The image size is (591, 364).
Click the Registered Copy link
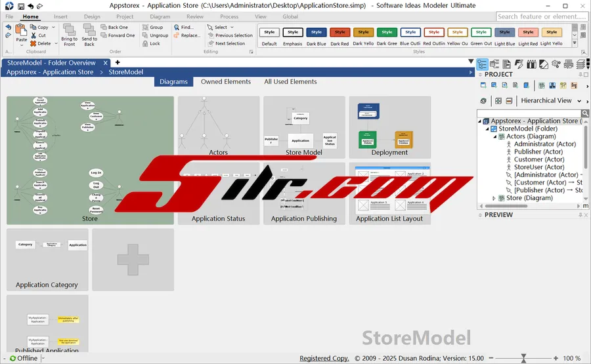click(324, 358)
